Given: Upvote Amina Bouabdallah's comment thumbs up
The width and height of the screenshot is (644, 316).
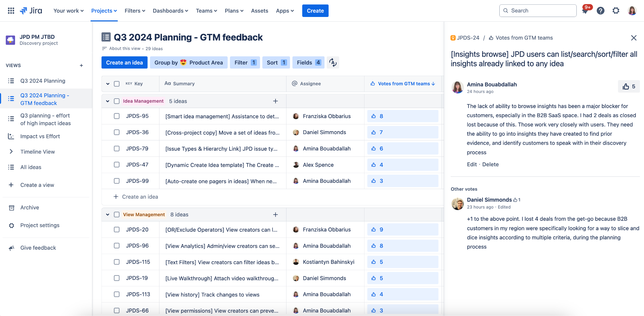Looking at the screenshot, I should click(629, 86).
